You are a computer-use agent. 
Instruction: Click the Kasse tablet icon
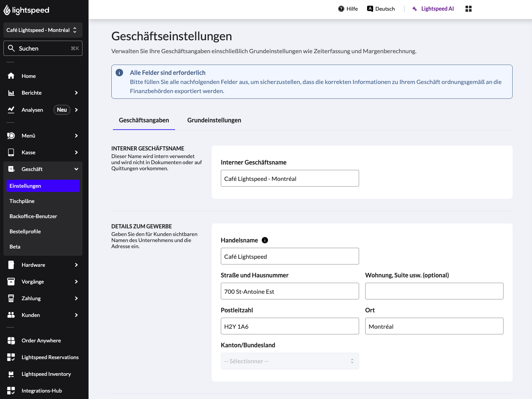tap(11, 152)
